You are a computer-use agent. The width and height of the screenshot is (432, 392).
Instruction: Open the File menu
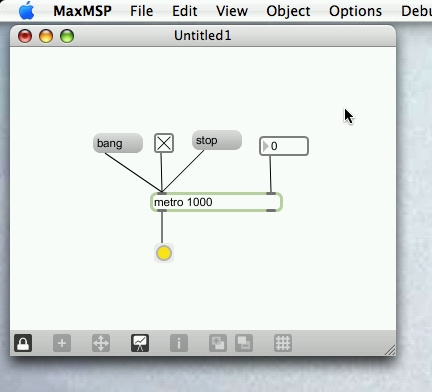click(x=142, y=11)
